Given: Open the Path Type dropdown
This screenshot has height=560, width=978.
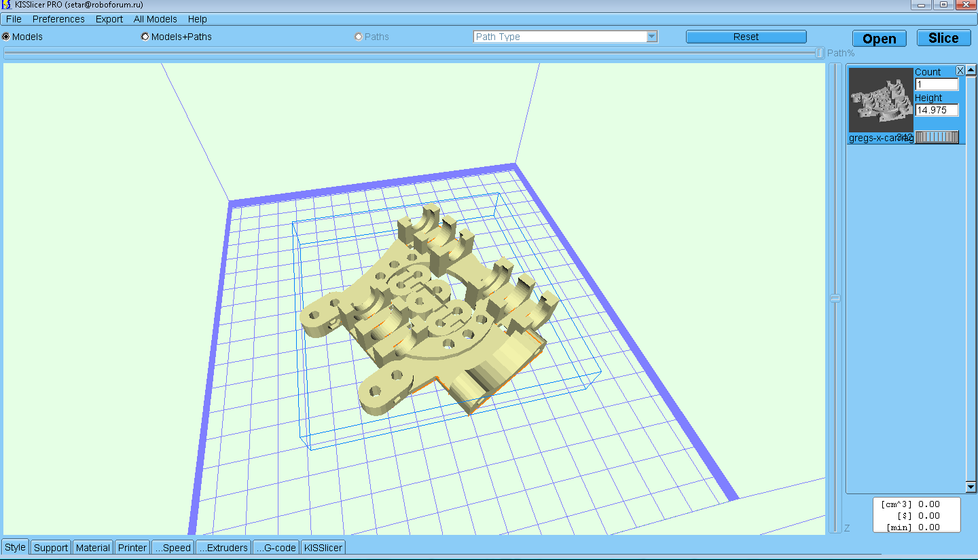Looking at the screenshot, I should click(651, 37).
